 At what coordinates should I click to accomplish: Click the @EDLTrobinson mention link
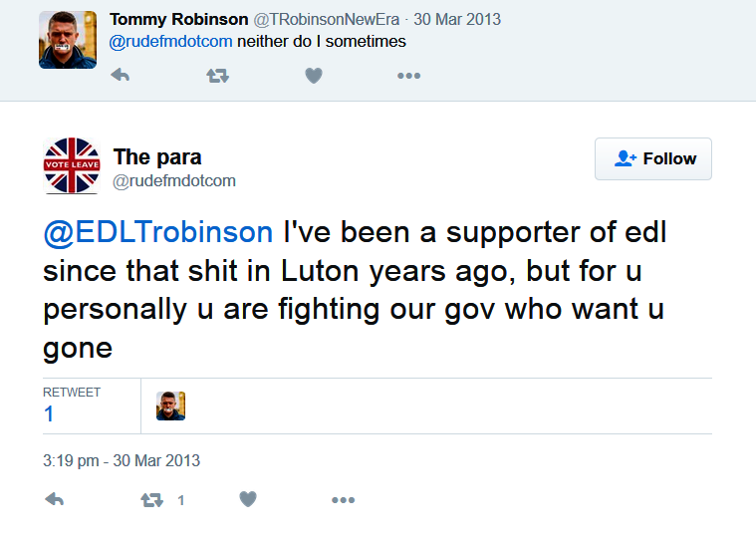pos(158,232)
